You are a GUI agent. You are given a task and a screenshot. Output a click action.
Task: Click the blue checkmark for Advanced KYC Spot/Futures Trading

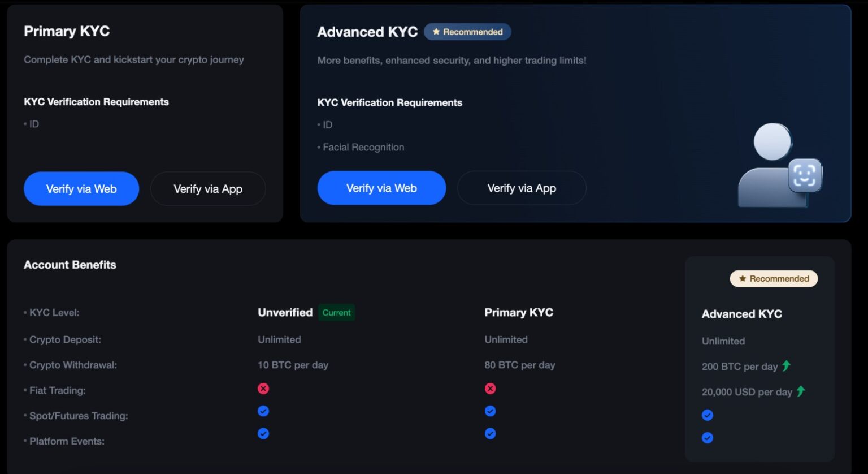click(708, 415)
